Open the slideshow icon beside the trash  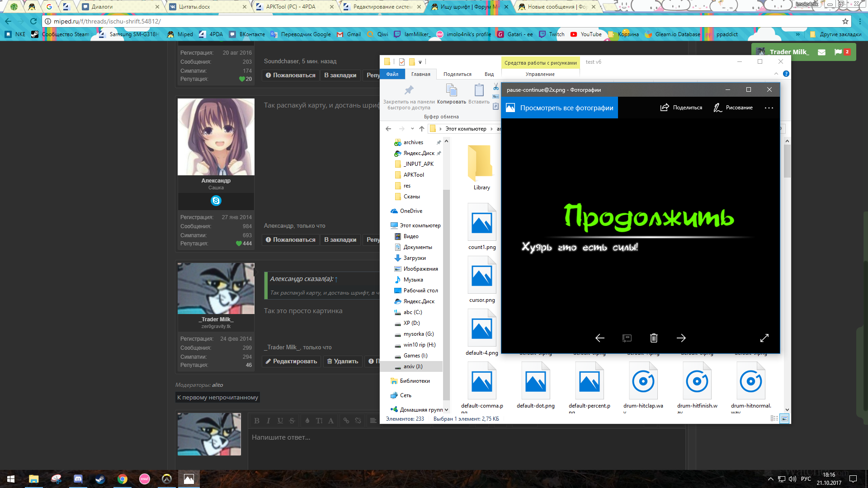point(627,338)
